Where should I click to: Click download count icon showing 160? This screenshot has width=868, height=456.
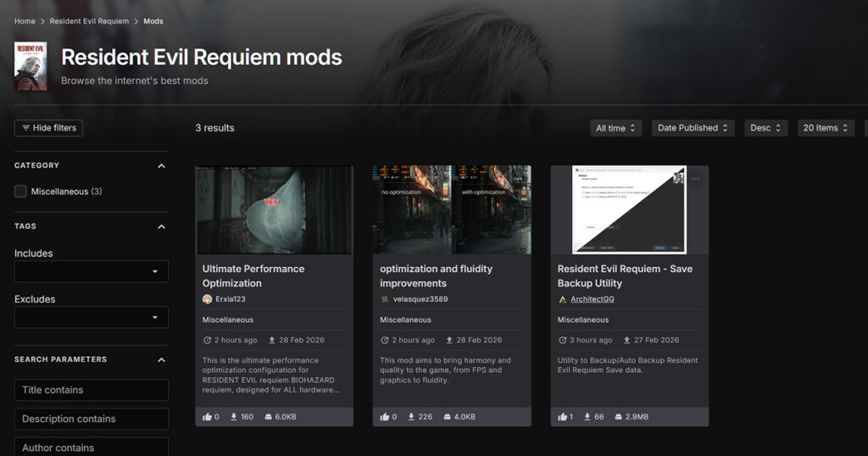click(x=234, y=417)
